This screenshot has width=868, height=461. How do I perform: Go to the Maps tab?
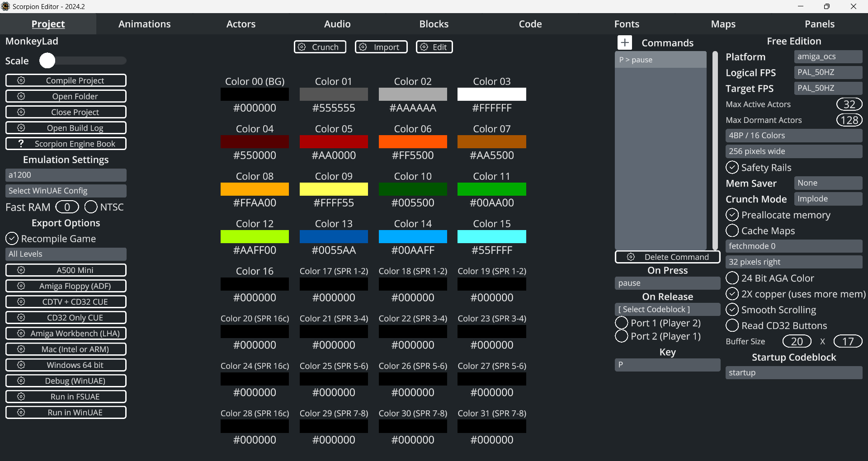(x=723, y=24)
